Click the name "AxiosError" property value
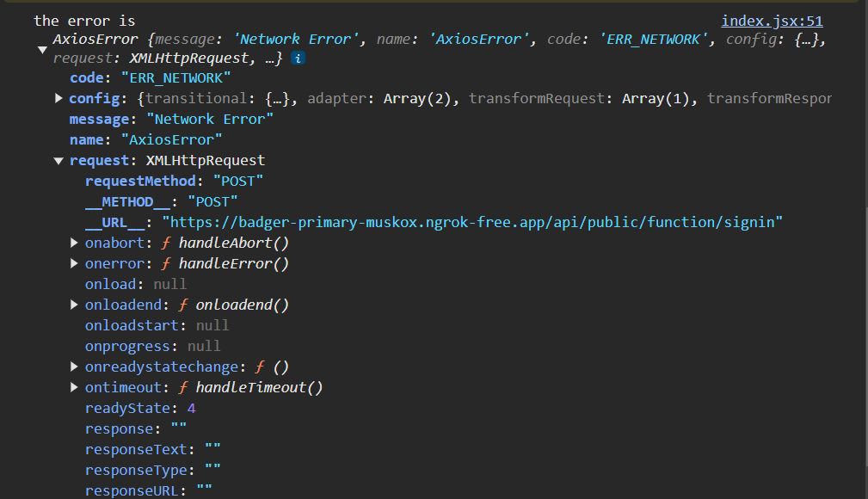Viewport: 868px width, 499px height. (171, 140)
